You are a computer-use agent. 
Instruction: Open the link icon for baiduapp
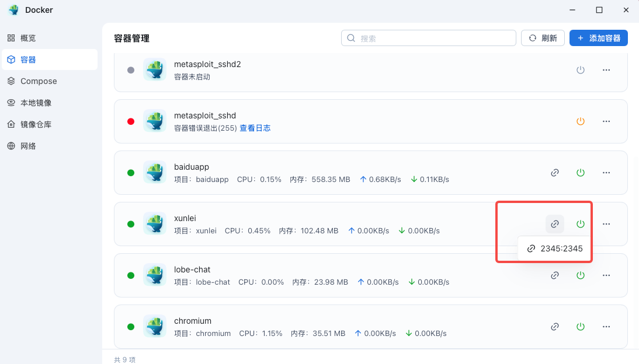(555, 173)
